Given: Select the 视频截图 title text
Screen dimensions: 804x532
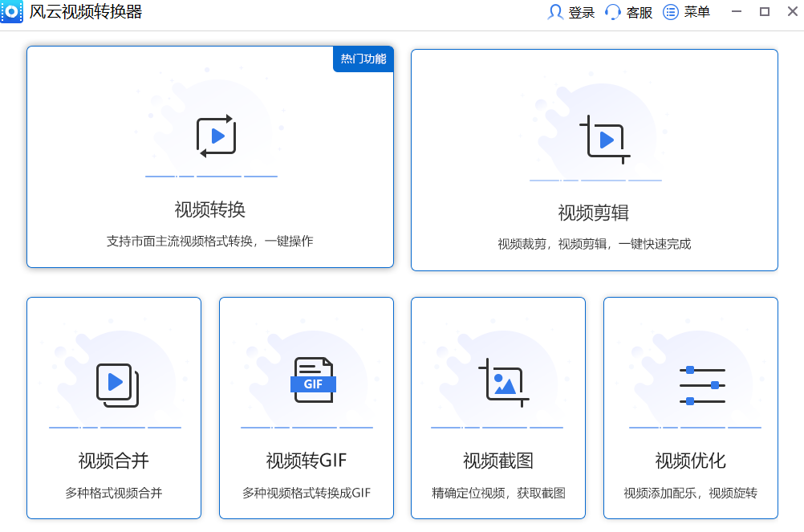Looking at the screenshot, I should [497, 461].
